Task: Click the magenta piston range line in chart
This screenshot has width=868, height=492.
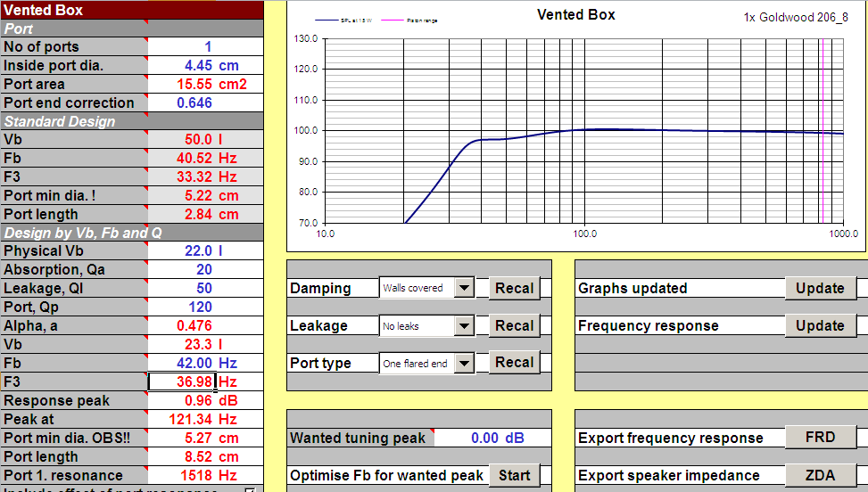Action: [x=823, y=130]
